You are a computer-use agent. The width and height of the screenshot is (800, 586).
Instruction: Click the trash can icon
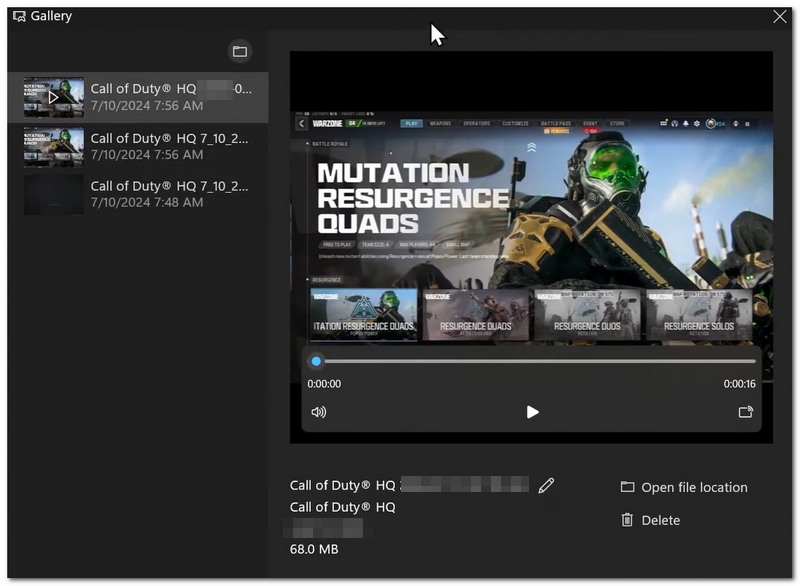coord(627,520)
